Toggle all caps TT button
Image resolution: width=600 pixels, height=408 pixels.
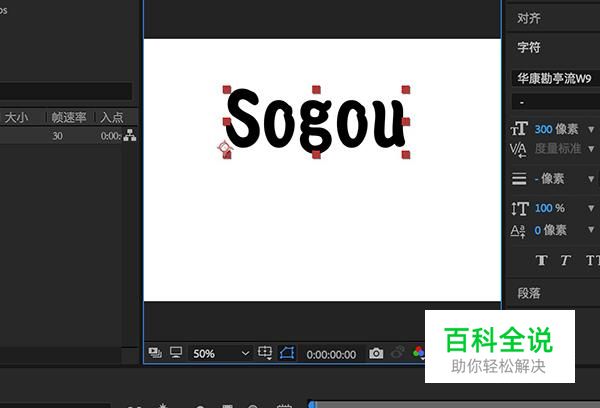(592, 261)
